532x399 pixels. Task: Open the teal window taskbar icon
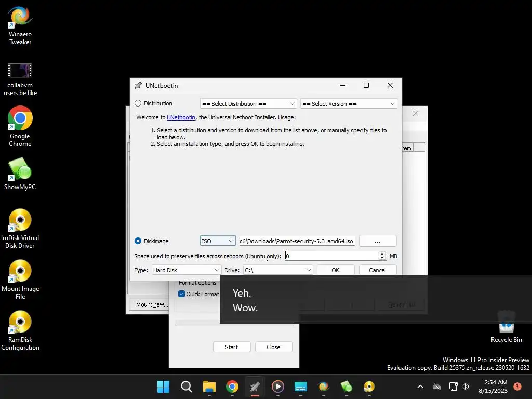coord(301,387)
